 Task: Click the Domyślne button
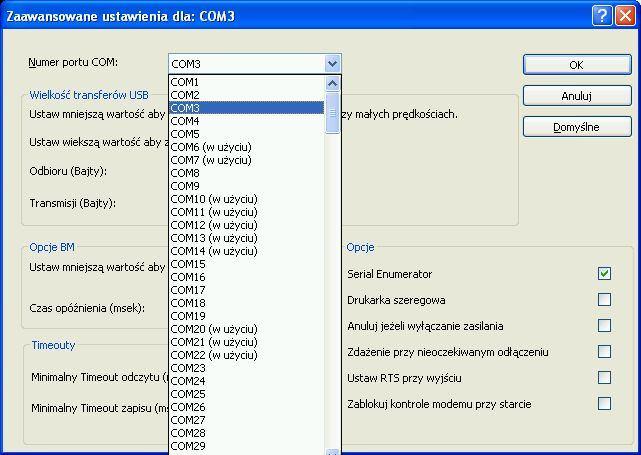click(577, 127)
